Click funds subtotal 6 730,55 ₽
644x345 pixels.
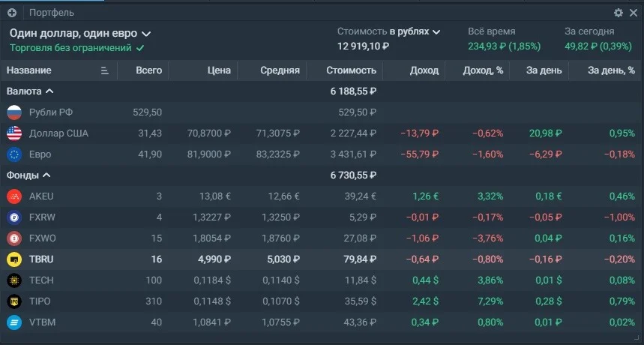[353, 175]
